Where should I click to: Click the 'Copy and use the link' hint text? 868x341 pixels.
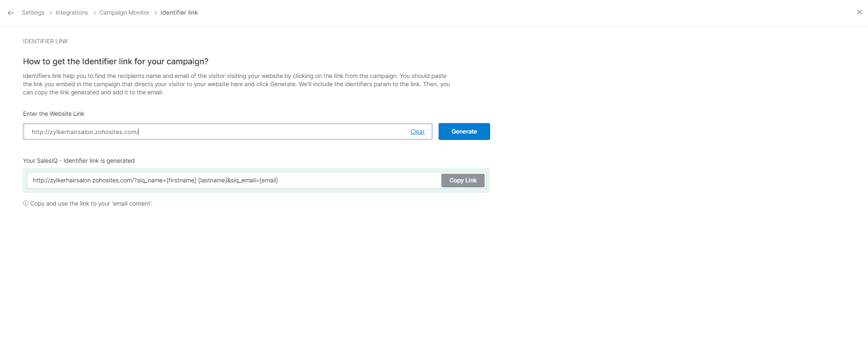91,204
